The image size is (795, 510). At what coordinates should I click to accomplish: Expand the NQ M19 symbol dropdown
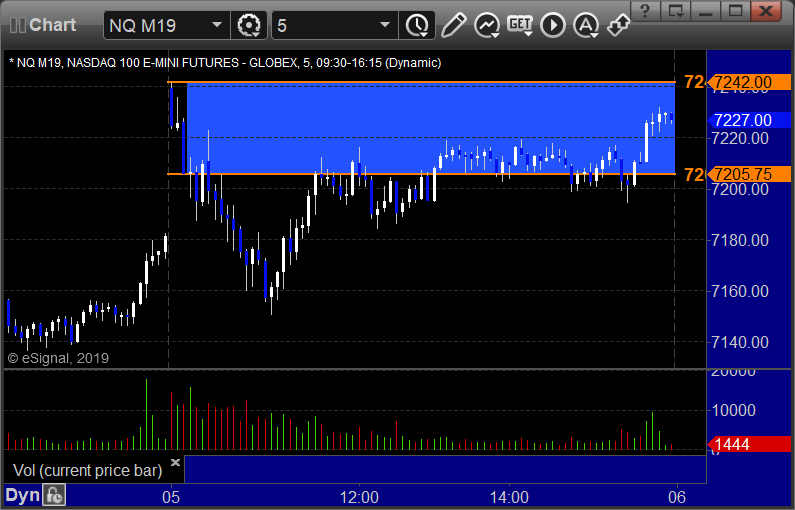[x=217, y=25]
